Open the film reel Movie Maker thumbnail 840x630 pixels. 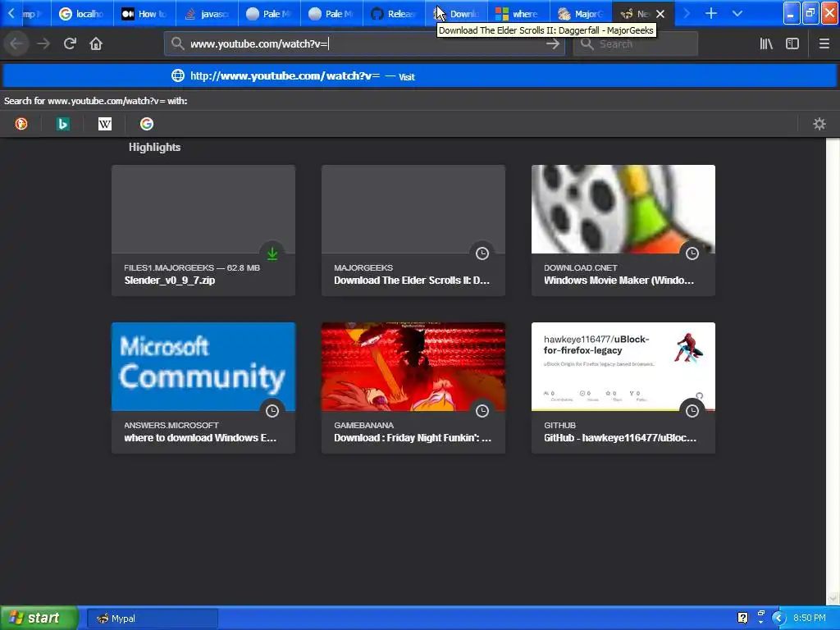pyautogui.click(x=623, y=209)
